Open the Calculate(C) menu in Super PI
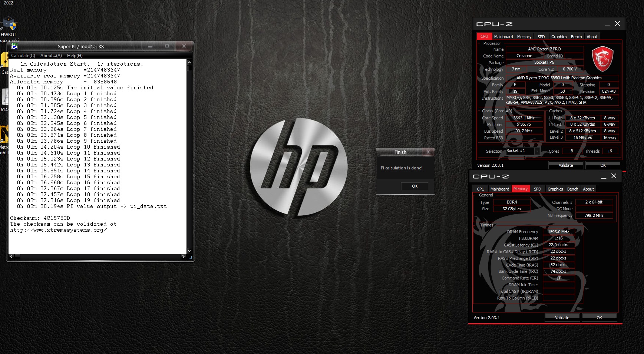 [23, 56]
